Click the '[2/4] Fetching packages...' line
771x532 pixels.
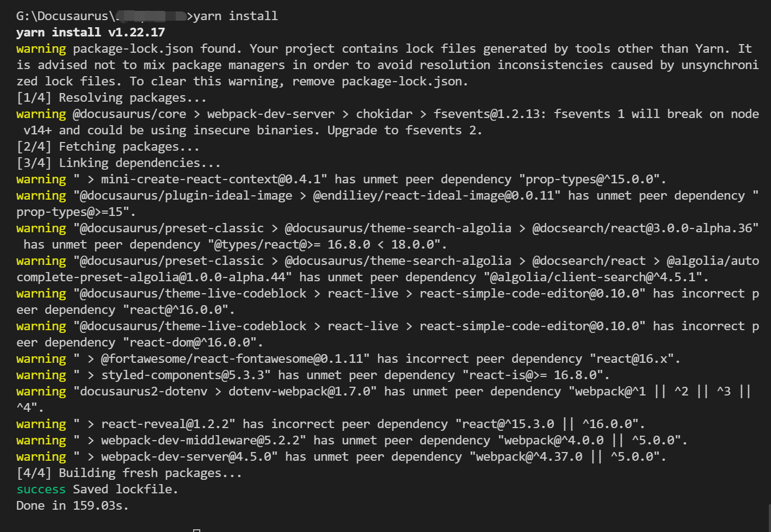click(108, 147)
